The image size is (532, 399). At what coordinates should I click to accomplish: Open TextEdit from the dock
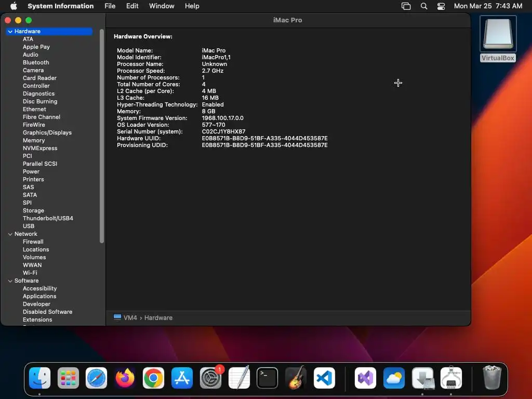pos(239,378)
